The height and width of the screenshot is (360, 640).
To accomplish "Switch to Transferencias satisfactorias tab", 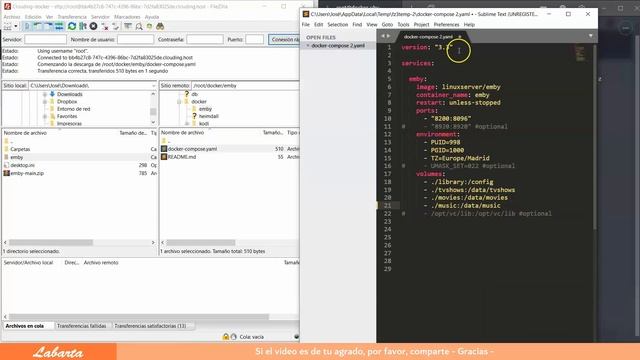I will tap(150, 326).
